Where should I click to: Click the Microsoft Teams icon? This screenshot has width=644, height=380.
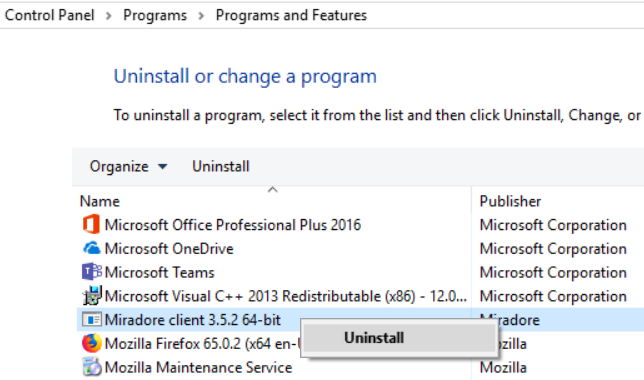point(92,272)
